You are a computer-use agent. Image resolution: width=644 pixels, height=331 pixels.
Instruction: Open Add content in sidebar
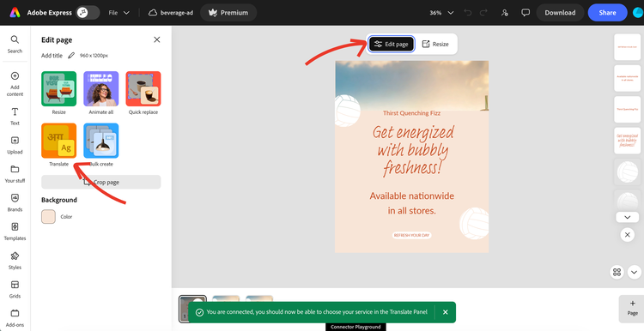15,84
